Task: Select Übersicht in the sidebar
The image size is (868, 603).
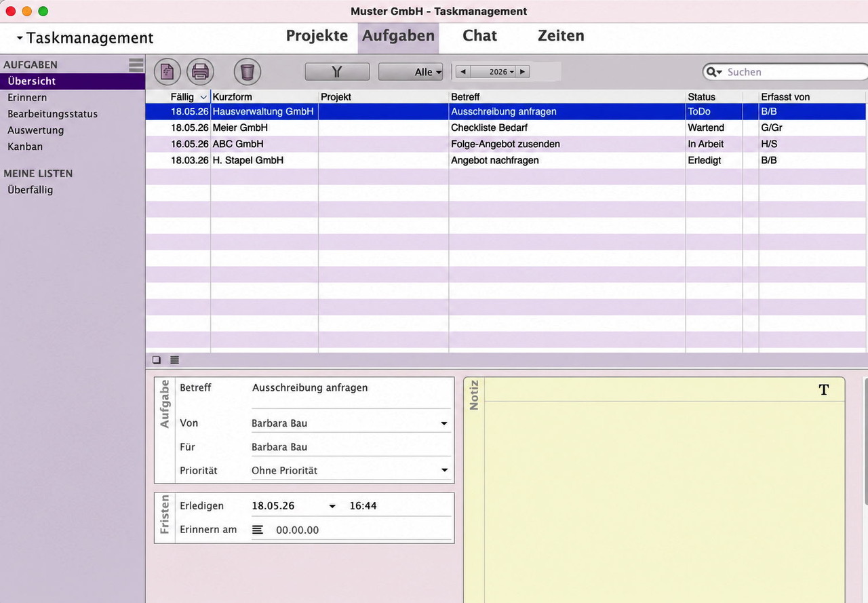Action: (x=73, y=81)
